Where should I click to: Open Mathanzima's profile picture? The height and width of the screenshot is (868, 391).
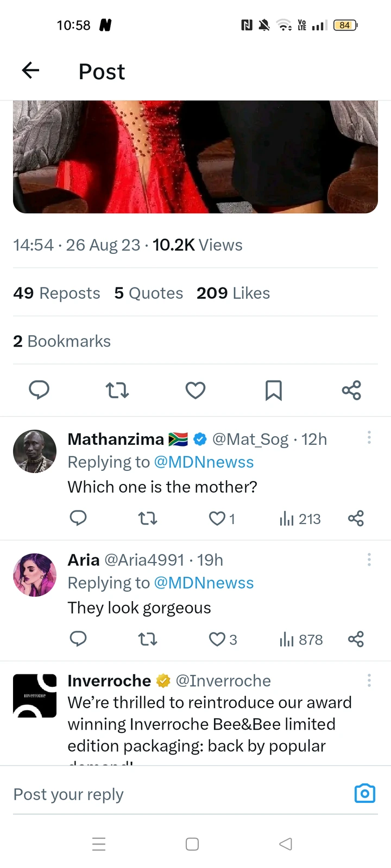pos(35,451)
